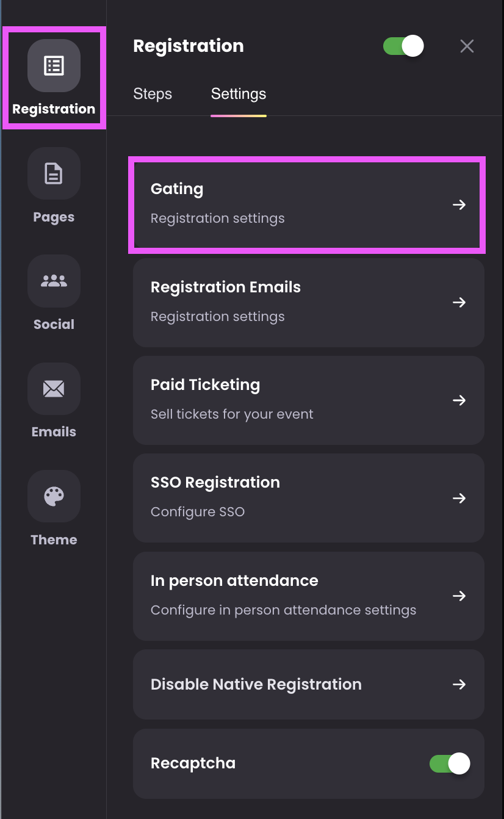
Task: Open the Pages document icon
Action: coord(54,173)
